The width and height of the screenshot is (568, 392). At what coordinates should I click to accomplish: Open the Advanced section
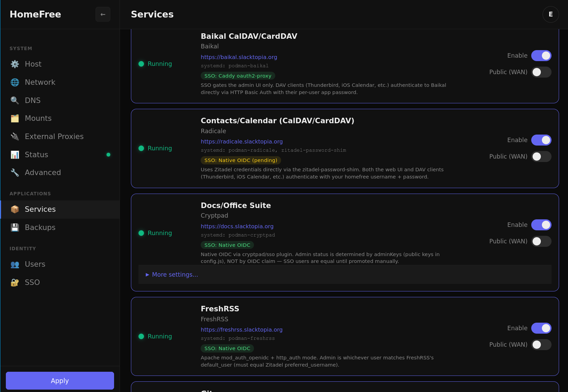[60, 173]
